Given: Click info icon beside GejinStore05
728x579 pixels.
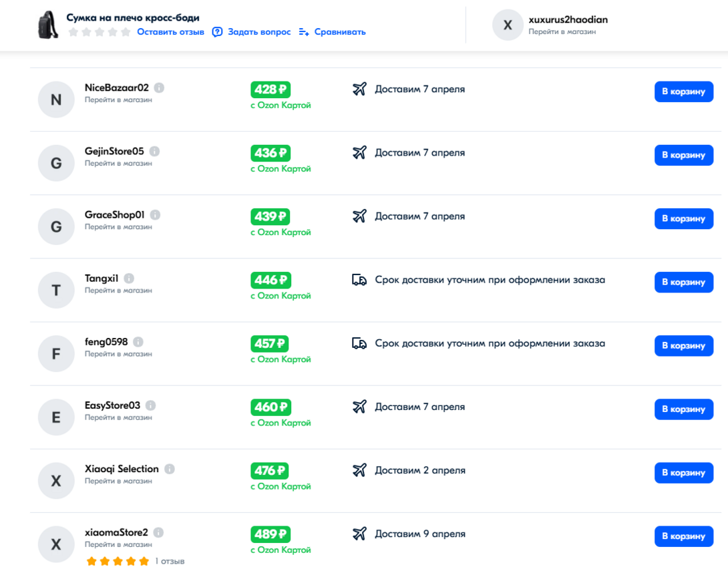Looking at the screenshot, I should 155,151.
